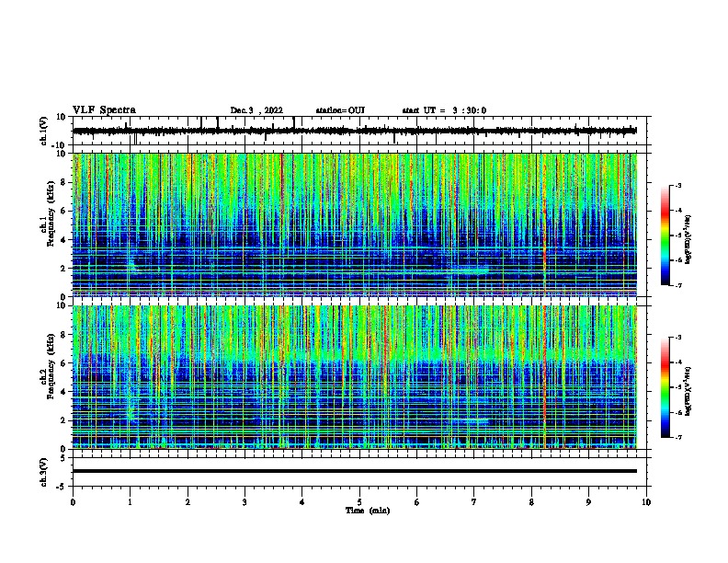Click the time axis tick label "7"

tap(474, 501)
